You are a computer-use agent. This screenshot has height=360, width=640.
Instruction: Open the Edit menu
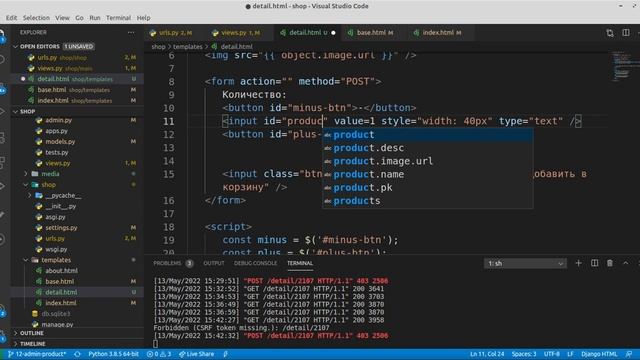pos(11,18)
